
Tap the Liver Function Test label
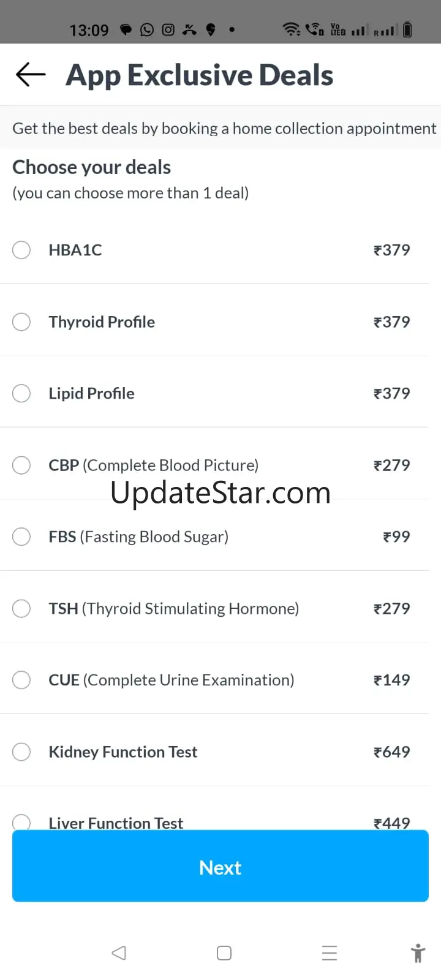pos(116,823)
